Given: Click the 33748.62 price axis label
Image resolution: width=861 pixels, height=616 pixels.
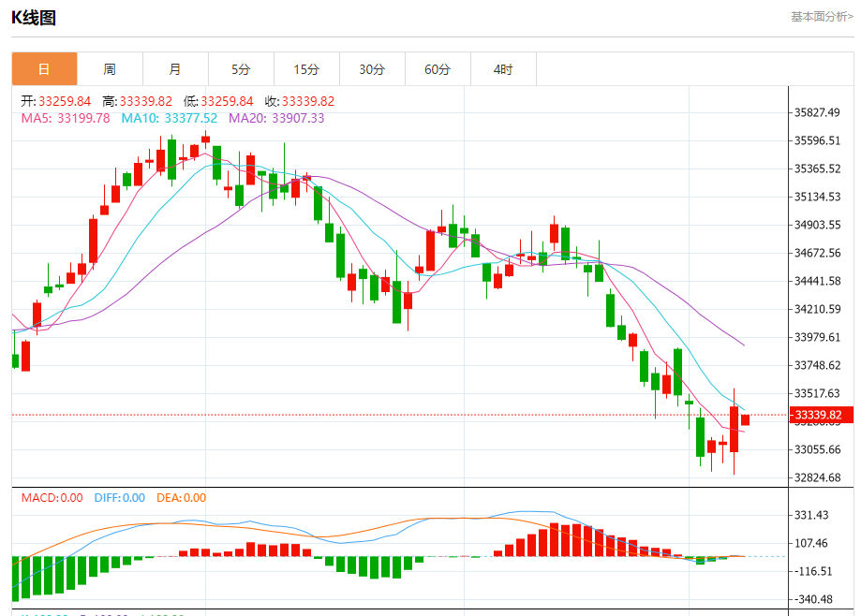Looking at the screenshot, I should (x=818, y=365).
